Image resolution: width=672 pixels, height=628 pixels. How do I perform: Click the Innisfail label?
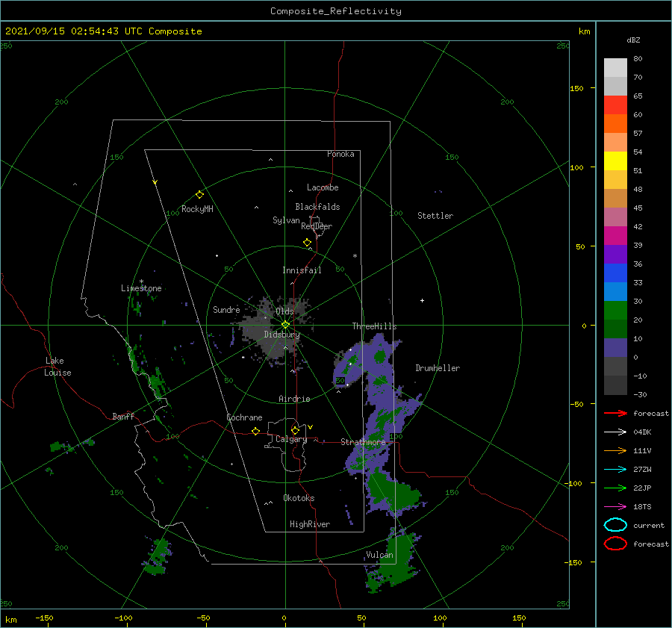(302, 270)
